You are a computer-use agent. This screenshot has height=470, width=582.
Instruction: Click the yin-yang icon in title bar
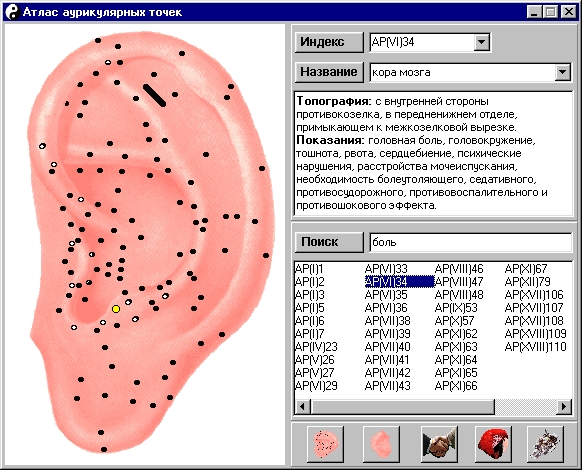point(13,12)
